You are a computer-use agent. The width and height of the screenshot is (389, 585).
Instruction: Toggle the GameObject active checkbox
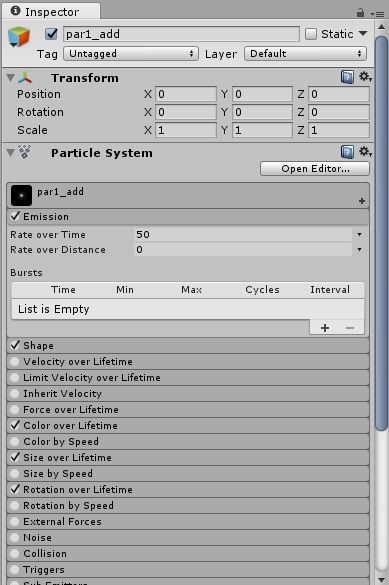[x=51, y=34]
